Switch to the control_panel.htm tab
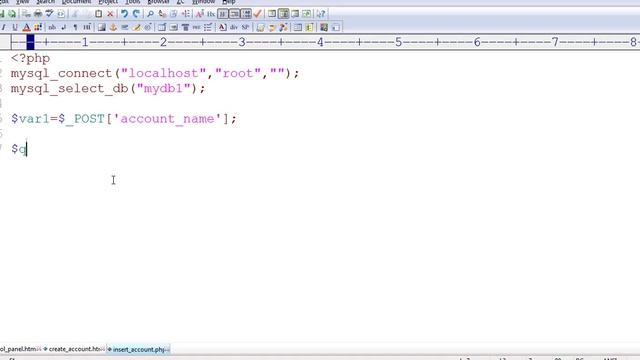Image resolution: width=640 pixels, height=360 pixels. 20,349
